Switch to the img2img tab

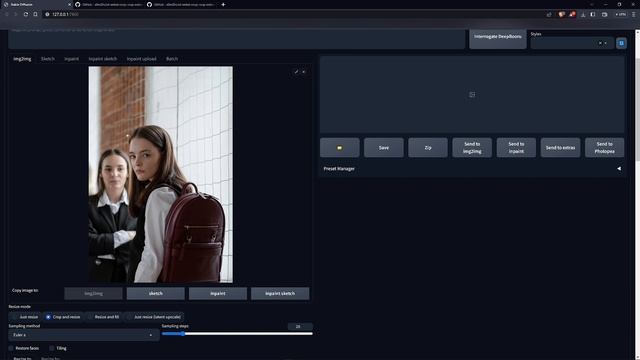[22, 59]
